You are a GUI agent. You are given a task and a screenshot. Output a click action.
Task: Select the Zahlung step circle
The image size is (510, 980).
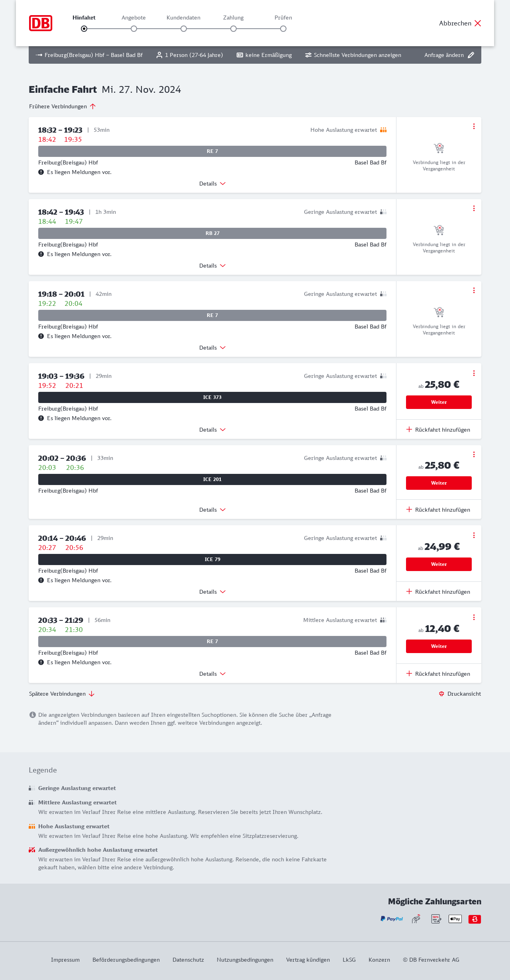pyautogui.click(x=233, y=29)
